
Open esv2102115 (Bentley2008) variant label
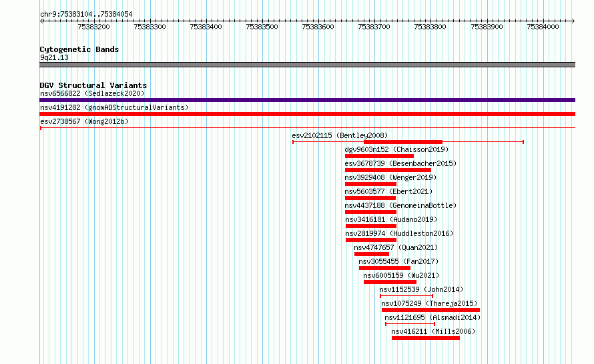[x=340, y=135]
